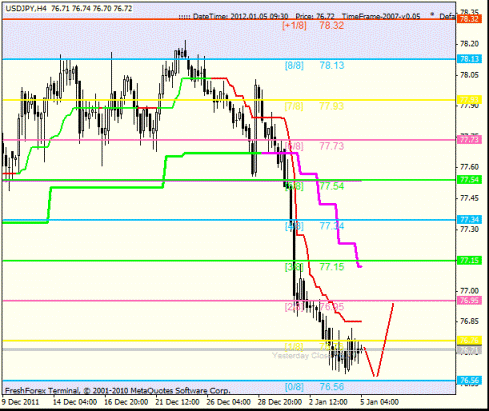The image size is (489, 411).
Task: Click the 77.30 price scale label
Action: [x=469, y=229]
